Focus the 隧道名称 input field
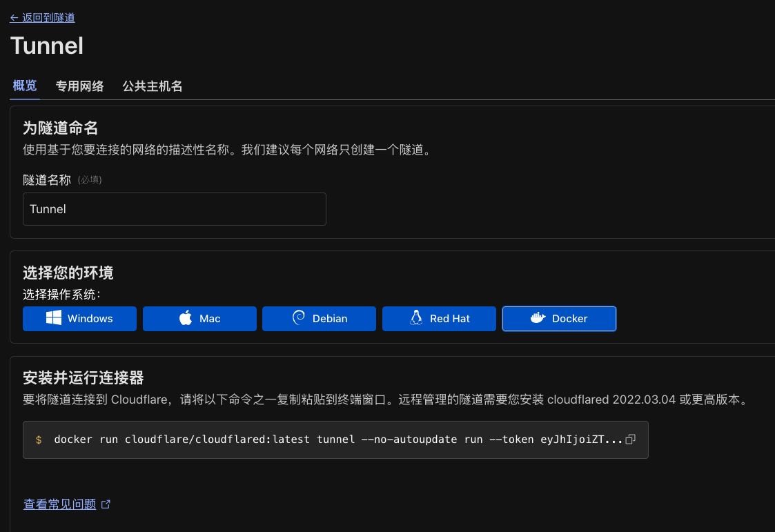The width and height of the screenshot is (775, 532). pyautogui.click(x=175, y=209)
